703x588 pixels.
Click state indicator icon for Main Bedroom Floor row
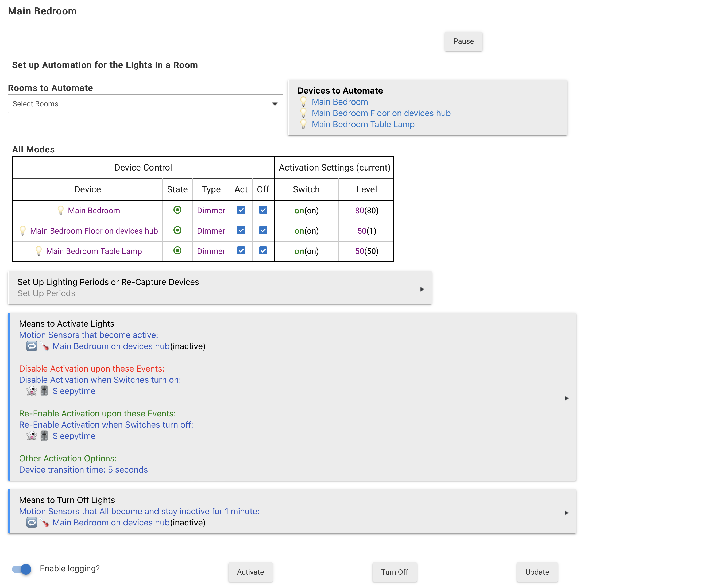177,230
